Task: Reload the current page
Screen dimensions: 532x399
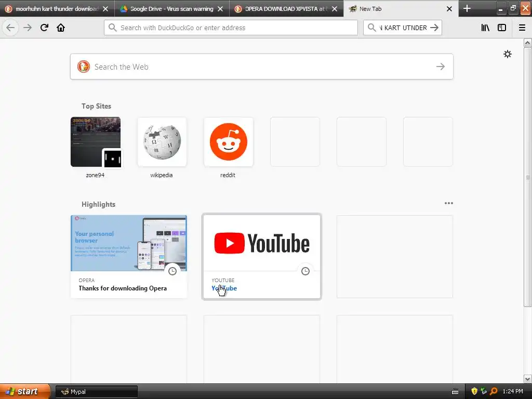Action: click(x=44, y=28)
